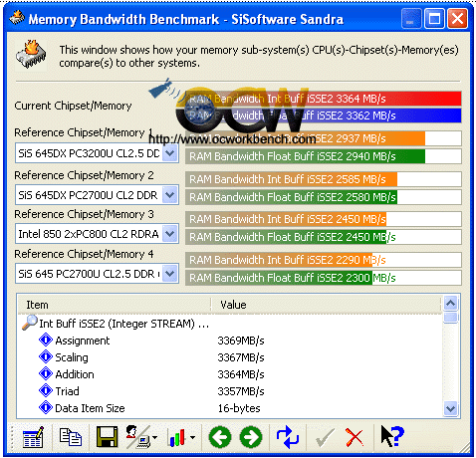Select the SiS 645DX PC2700U CL2 DDR combo box
Screen dimensions: 476x458
(x=97, y=195)
